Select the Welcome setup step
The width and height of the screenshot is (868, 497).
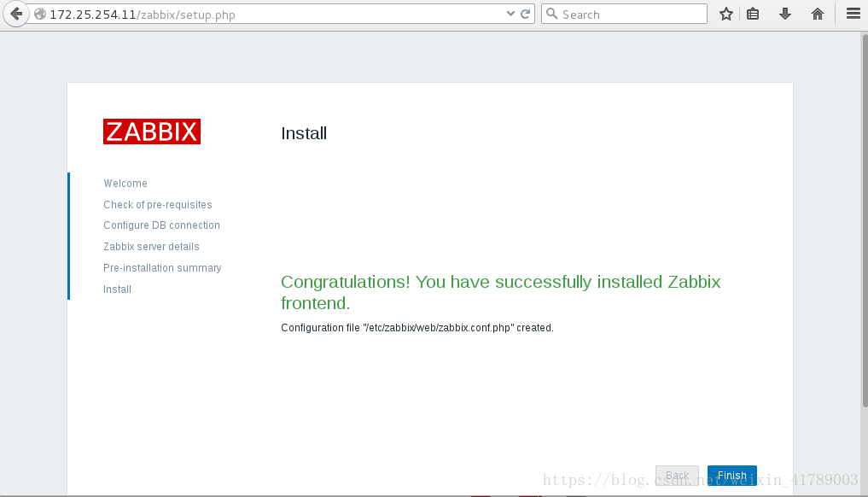125,184
